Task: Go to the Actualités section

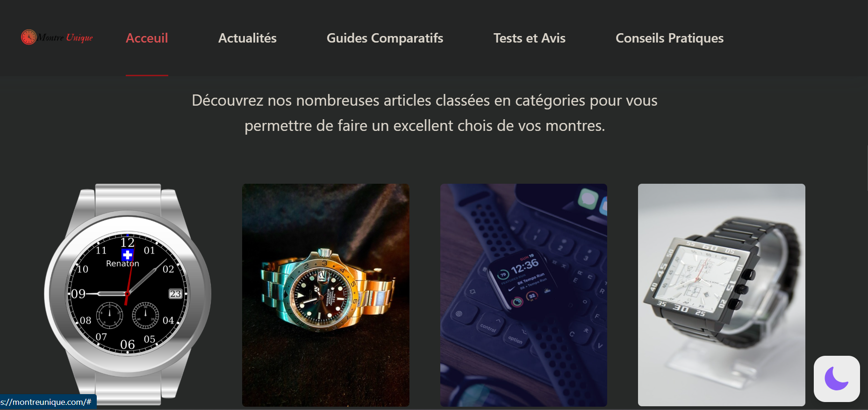Action: 247,38
